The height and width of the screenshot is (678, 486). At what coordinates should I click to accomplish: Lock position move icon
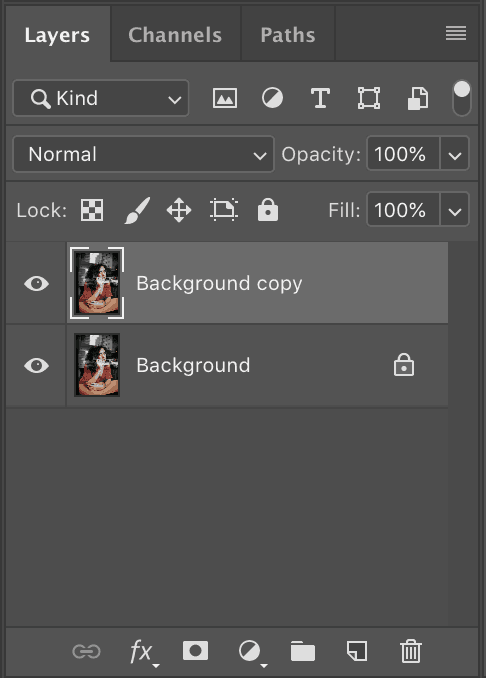click(179, 211)
